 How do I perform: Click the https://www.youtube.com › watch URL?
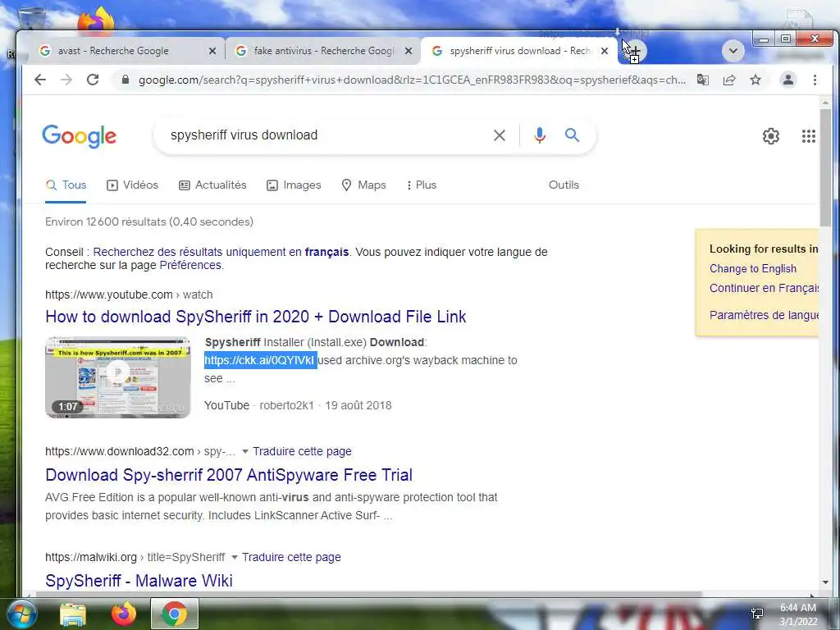click(129, 294)
